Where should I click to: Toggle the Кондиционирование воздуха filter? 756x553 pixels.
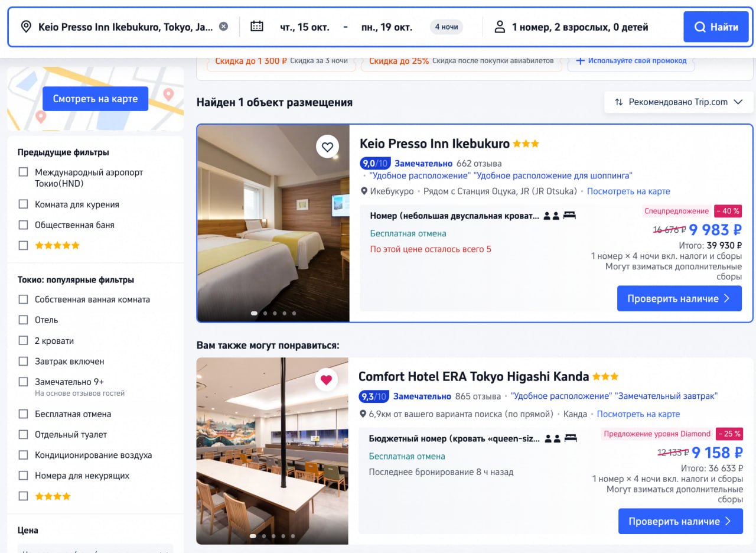pos(23,455)
